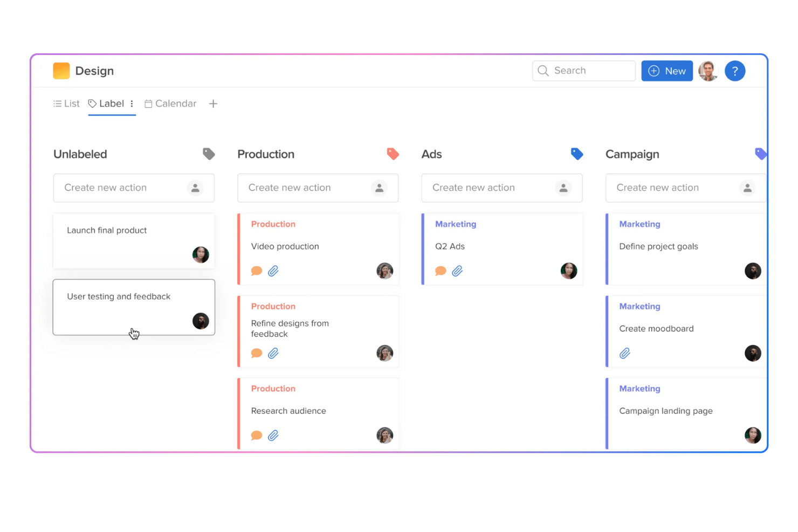
Task: Click the assignee icon in Unlabeled create action
Action: (195, 188)
